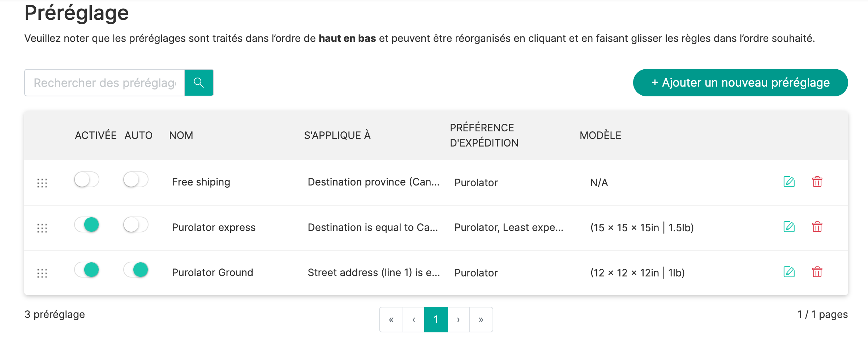Delete the Purolator Ground preset
The height and width of the screenshot is (345, 868).
(817, 272)
